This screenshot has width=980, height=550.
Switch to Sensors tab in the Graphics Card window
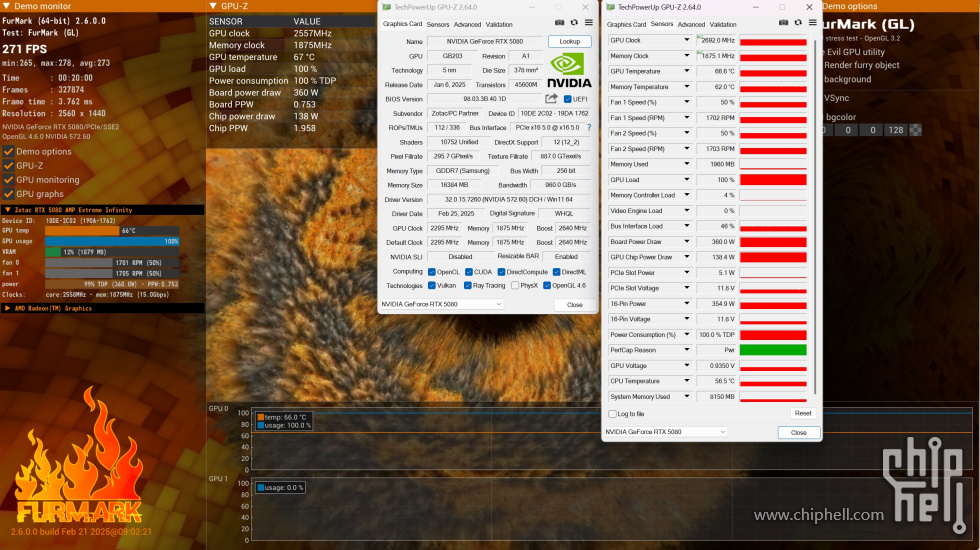(438, 24)
